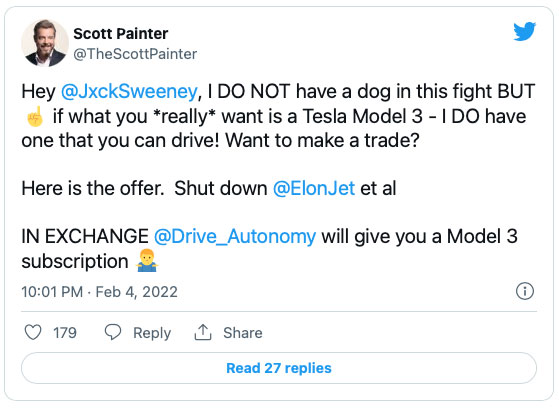Click the reply speech bubble icon
This screenshot has height=408, width=559.
(113, 332)
